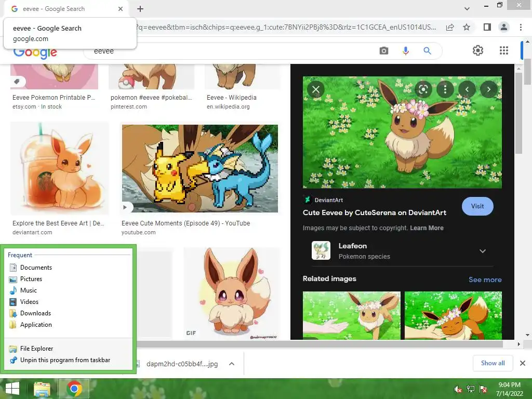Expand the download item options arrow
The width and height of the screenshot is (532, 399).
pos(232,364)
